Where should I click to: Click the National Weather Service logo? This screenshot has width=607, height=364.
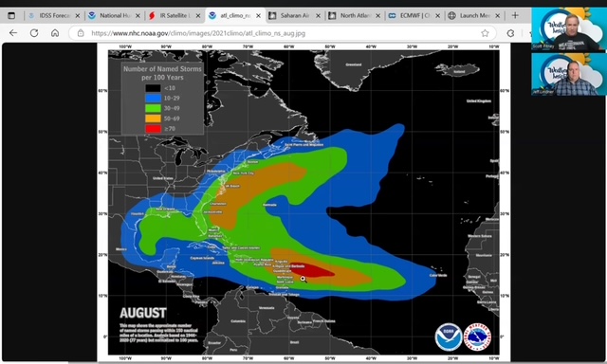coord(477,337)
